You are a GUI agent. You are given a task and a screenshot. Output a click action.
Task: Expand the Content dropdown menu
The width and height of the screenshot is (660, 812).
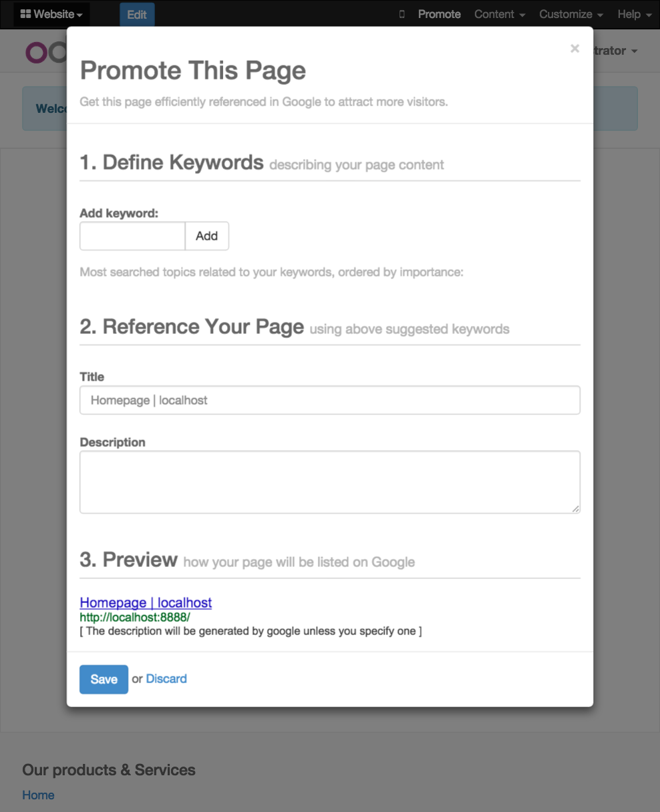[x=500, y=14]
